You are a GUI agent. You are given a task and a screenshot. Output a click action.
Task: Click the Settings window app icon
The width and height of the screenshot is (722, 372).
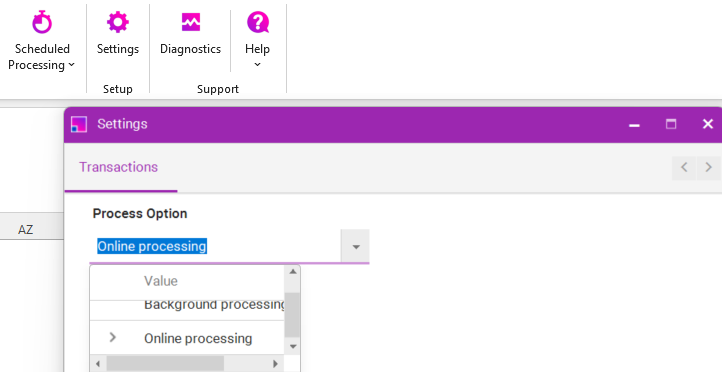coord(79,124)
